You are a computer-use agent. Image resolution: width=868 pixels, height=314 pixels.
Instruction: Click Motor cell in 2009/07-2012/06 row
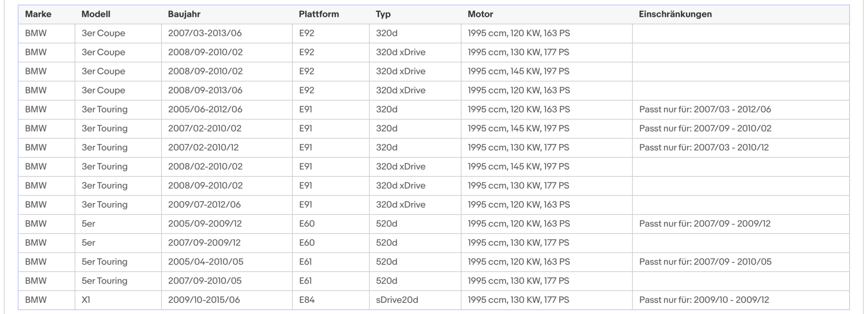(547, 205)
